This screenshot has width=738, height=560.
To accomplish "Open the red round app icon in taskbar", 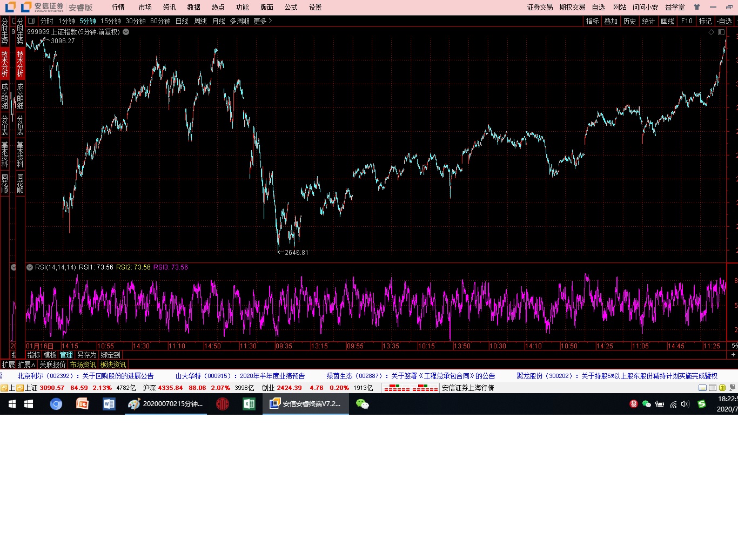I will pos(223,404).
